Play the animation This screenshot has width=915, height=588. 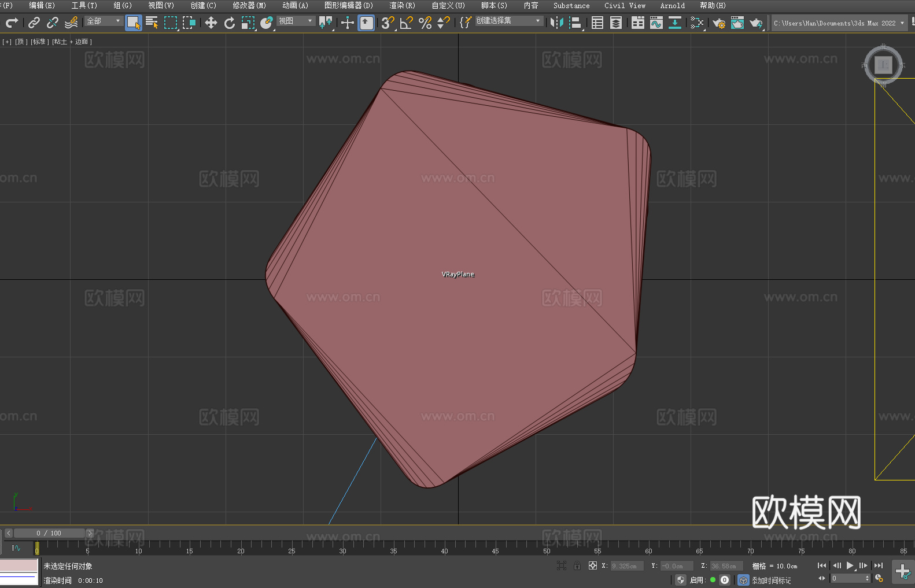(x=850, y=565)
